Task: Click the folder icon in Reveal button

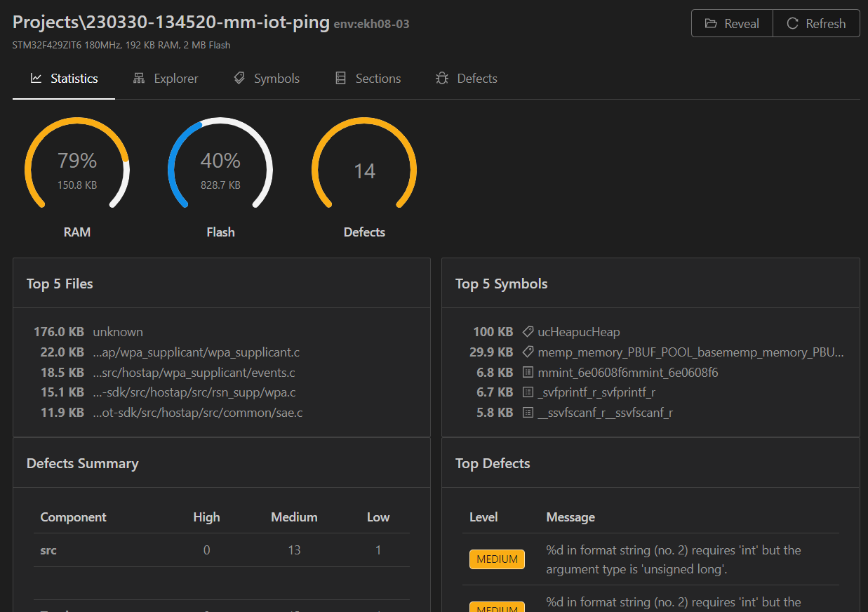Action: tap(711, 24)
